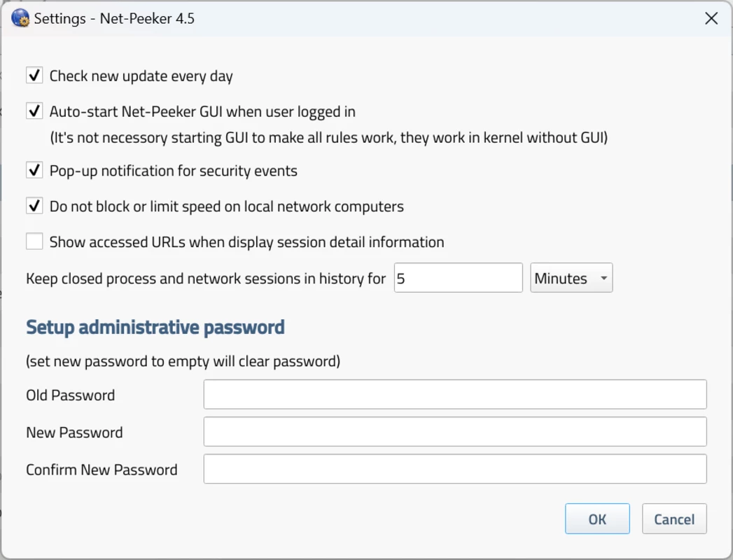Close the Settings dialog with the X
This screenshot has width=733, height=560.
pos(711,18)
